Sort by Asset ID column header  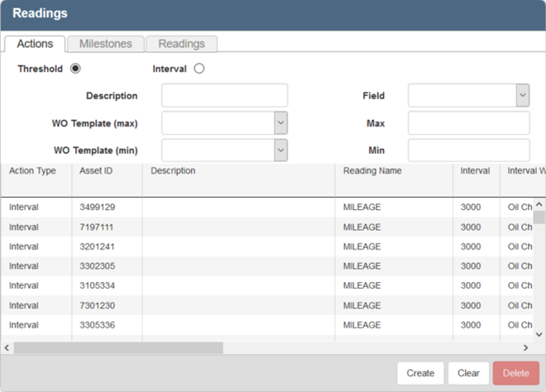(x=96, y=171)
